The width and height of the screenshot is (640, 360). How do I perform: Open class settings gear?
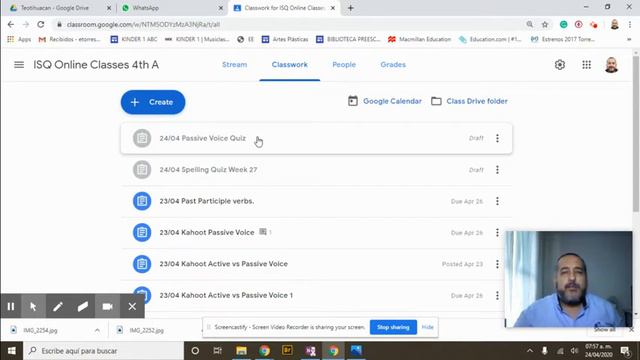coord(560,65)
